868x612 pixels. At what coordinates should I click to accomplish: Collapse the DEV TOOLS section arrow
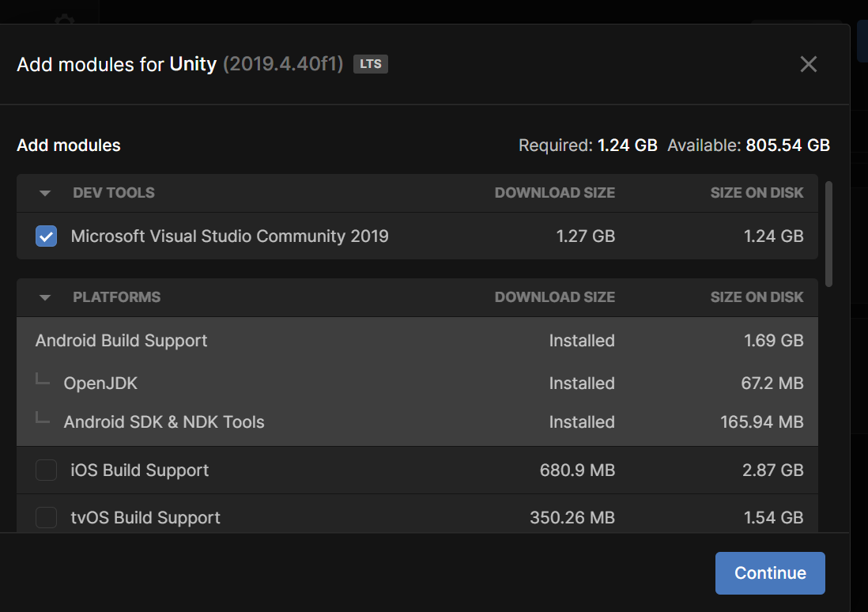45,193
